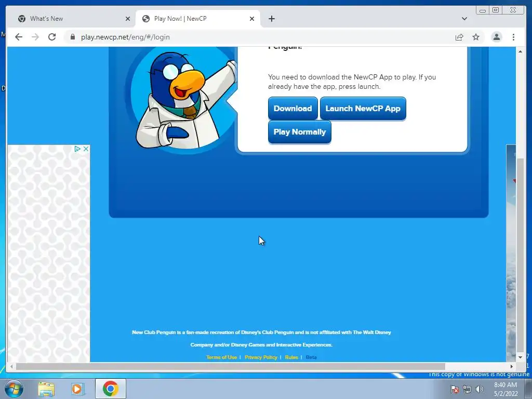532x399 pixels.
Task: Click the taskbar clock showing 8:40 AM
Action: pos(506,389)
